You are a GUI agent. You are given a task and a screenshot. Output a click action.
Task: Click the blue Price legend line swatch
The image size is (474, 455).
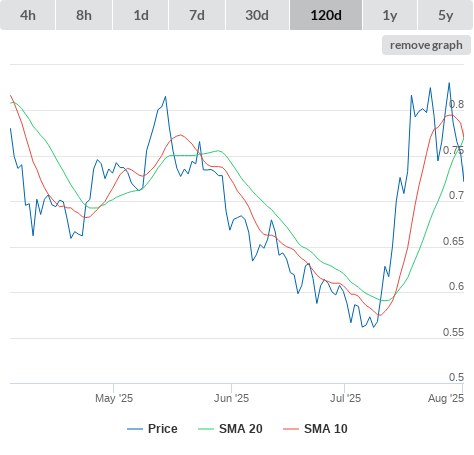pyautogui.click(x=135, y=429)
